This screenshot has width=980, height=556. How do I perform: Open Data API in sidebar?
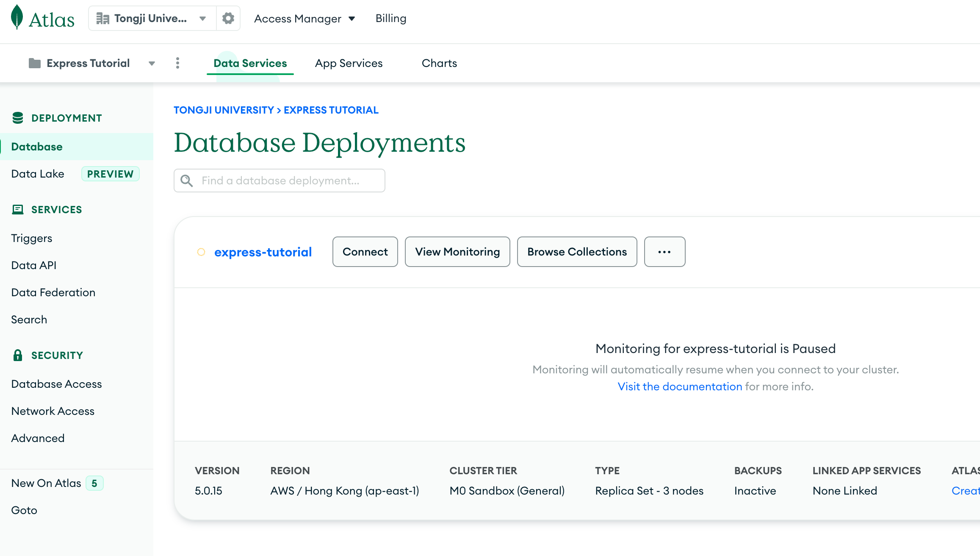tap(34, 265)
